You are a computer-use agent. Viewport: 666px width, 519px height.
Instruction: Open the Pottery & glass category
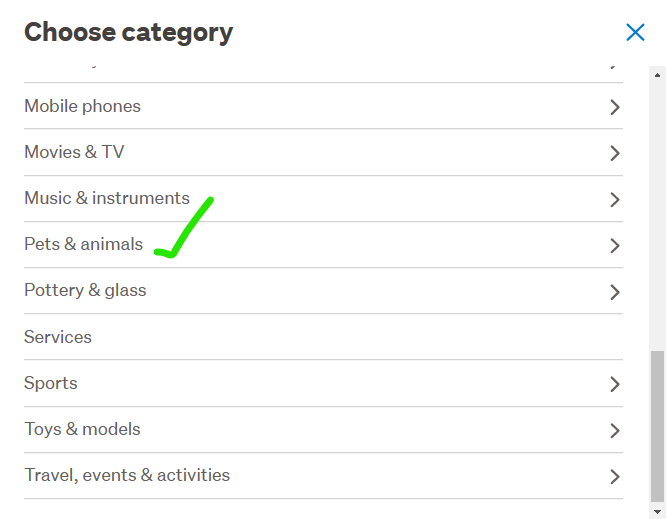coord(85,290)
